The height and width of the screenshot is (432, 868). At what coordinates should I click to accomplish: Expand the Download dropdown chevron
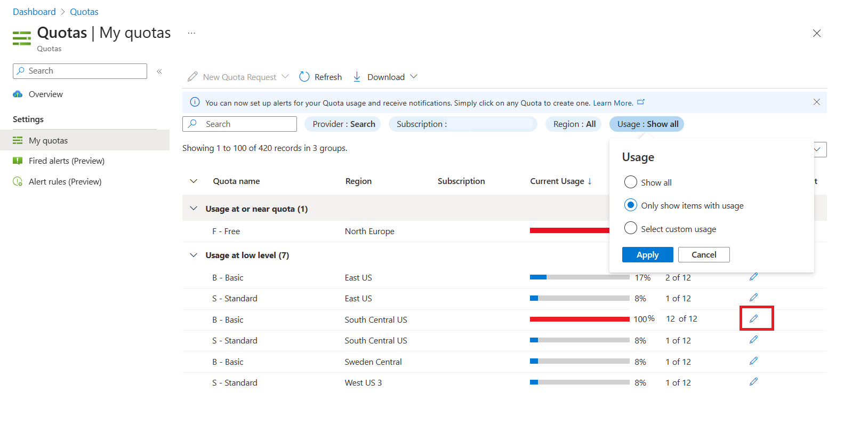pos(413,77)
